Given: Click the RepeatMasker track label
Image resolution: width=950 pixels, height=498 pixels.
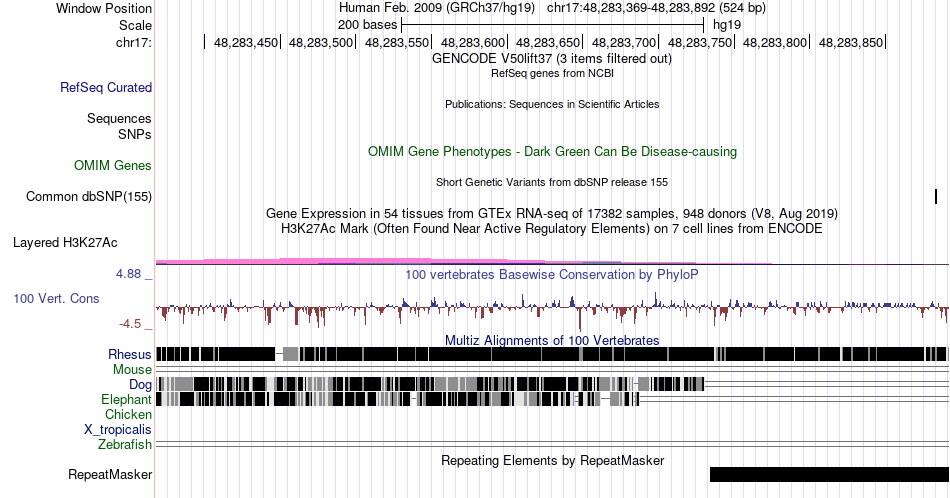Looking at the screenshot, I should tap(110, 474).
